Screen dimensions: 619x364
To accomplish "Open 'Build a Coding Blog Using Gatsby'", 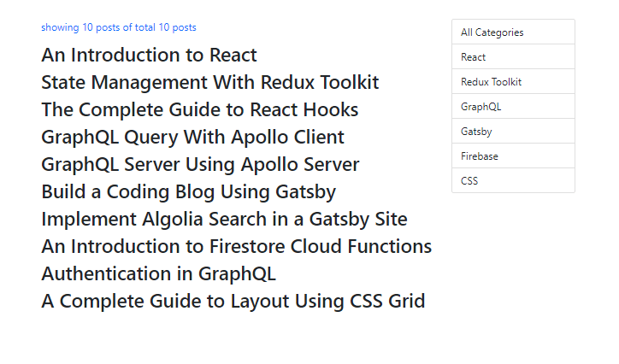I will point(188,192).
